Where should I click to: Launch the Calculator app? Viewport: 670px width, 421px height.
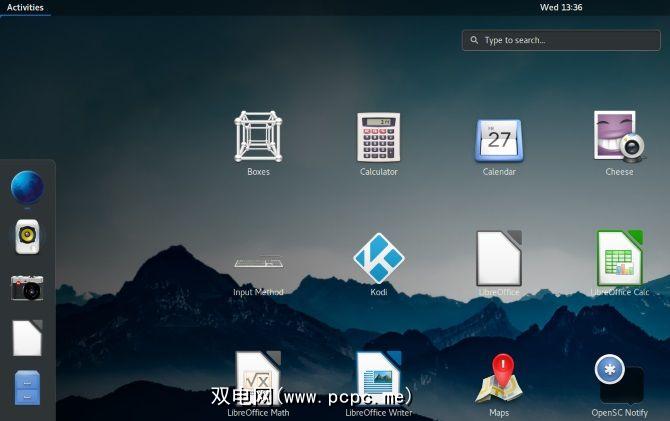click(379, 137)
